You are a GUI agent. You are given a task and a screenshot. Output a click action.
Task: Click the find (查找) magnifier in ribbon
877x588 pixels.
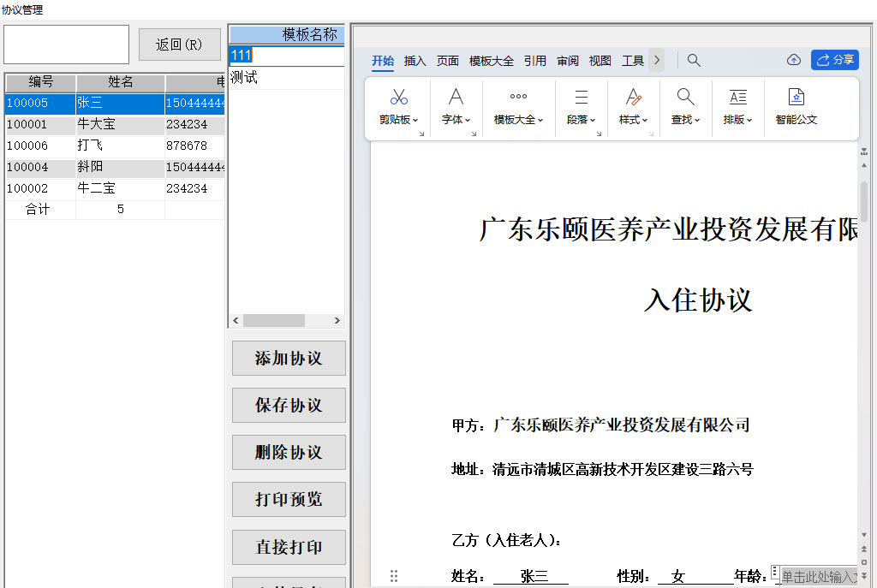coord(685,98)
